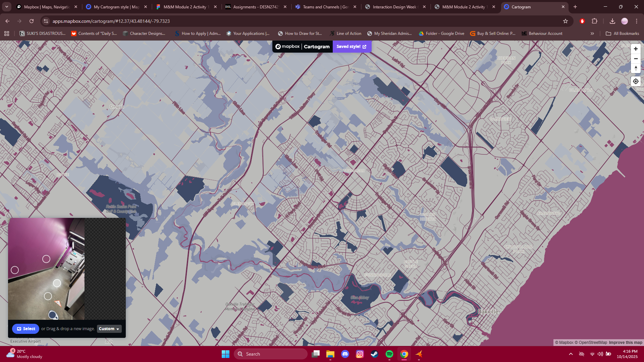
Task: Click the geolocate icon below the zoom controls
Action: coord(636,81)
